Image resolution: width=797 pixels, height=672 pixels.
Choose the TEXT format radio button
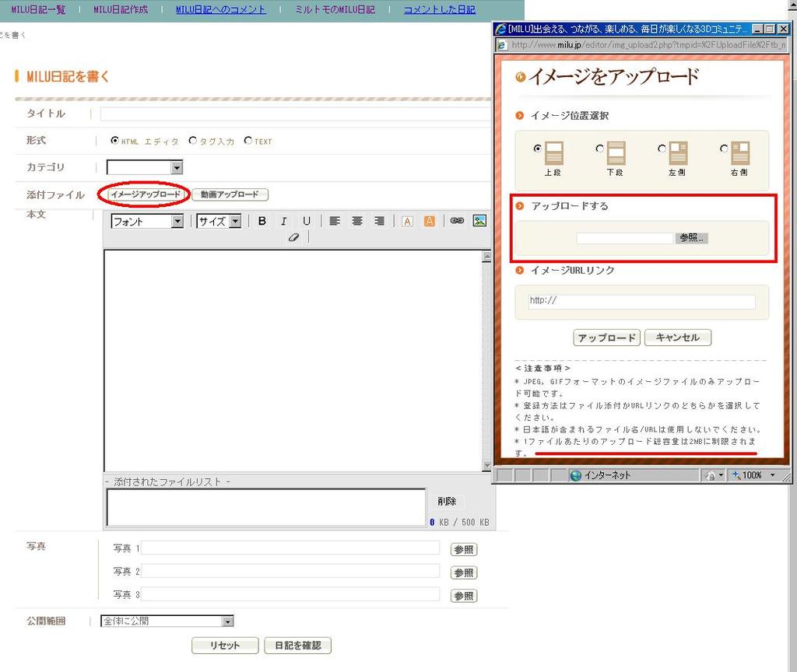(248, 141)
